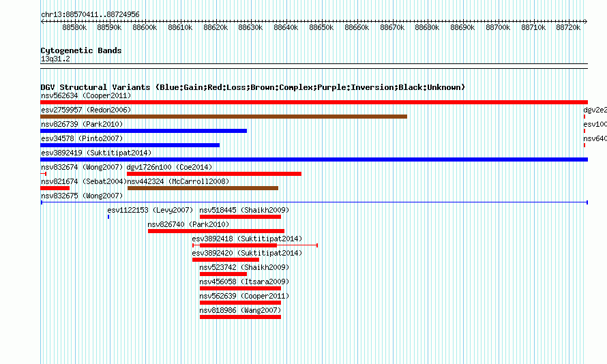Click the chr13:88570411..88724956 coordinates text
607x364 pixels.
[90, 15]
